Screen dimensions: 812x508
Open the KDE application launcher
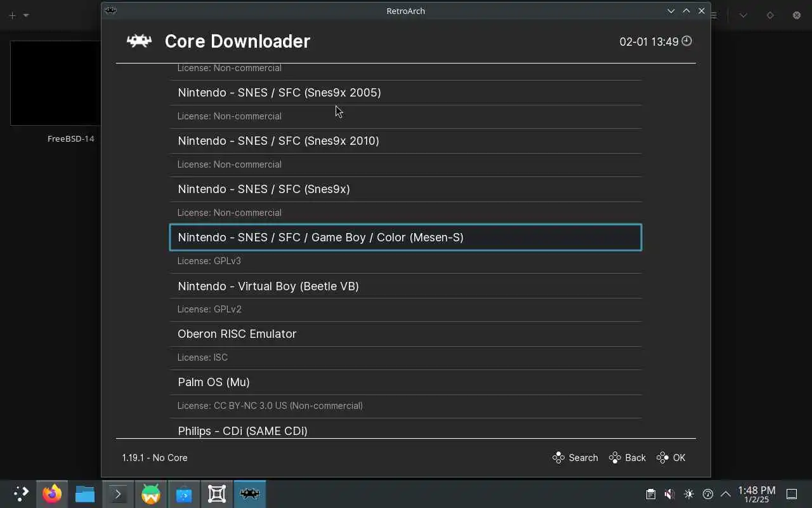(x=21, y=493)
